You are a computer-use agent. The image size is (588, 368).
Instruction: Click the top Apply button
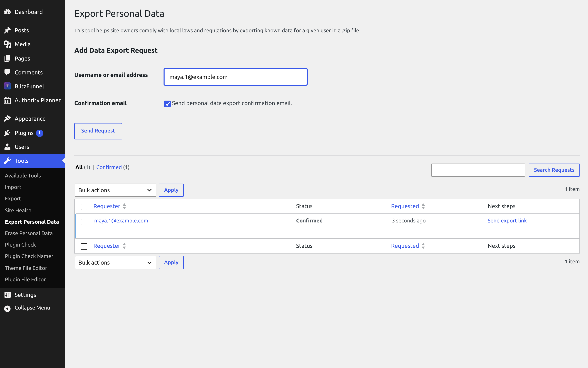point(171,190)
